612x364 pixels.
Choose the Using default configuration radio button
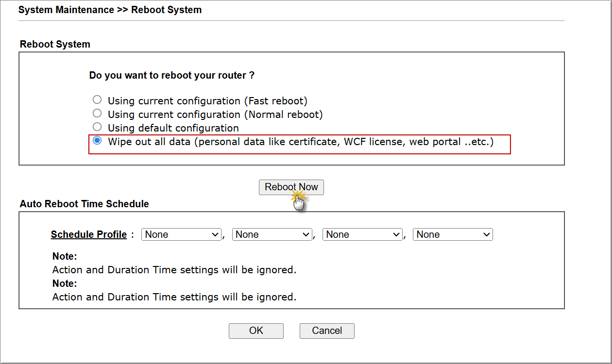(x=97, y=127)
